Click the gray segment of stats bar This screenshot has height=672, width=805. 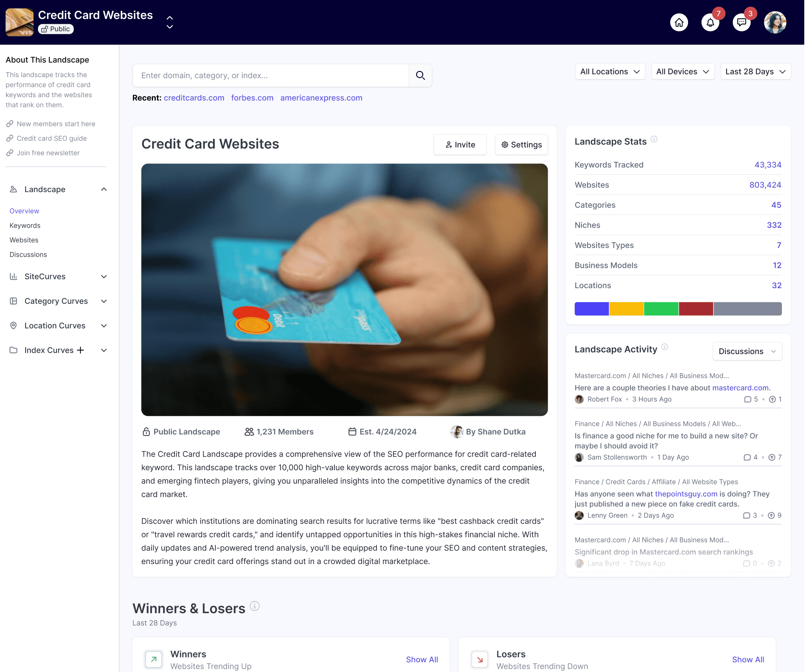(748, 309)
